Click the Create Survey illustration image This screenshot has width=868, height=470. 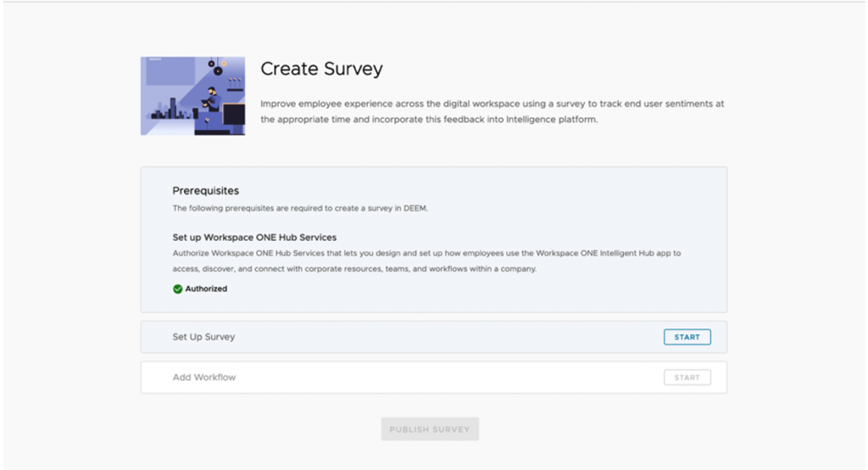tap(193, 96)
